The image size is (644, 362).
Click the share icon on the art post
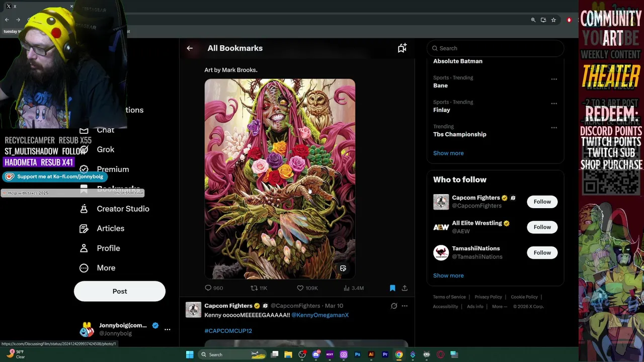tap(405, 288)
